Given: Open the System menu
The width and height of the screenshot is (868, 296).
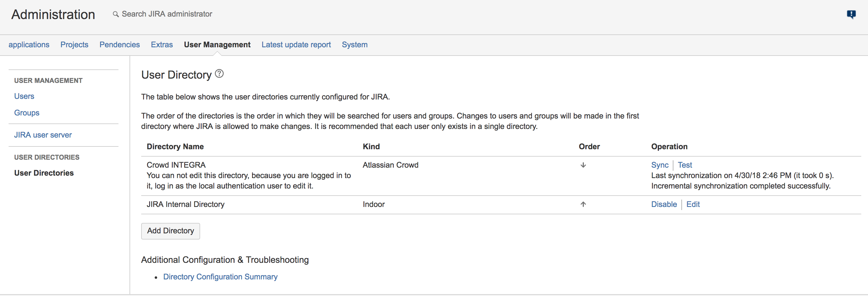Looking at the screenshot, I should [355, 45].
